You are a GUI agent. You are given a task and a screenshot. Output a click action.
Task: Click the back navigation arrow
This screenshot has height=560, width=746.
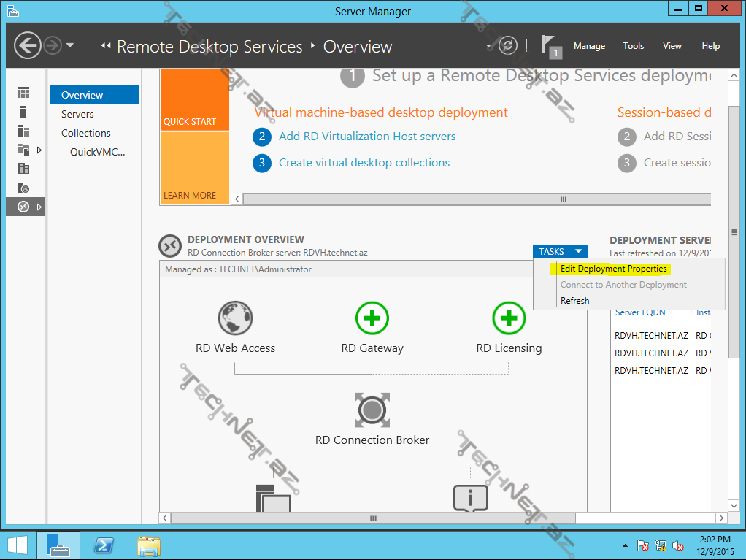(27, 46)
